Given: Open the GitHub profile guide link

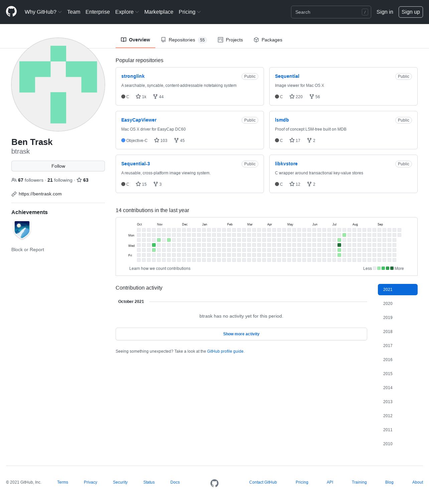Looking at the screenshot, I should point(225,351).
